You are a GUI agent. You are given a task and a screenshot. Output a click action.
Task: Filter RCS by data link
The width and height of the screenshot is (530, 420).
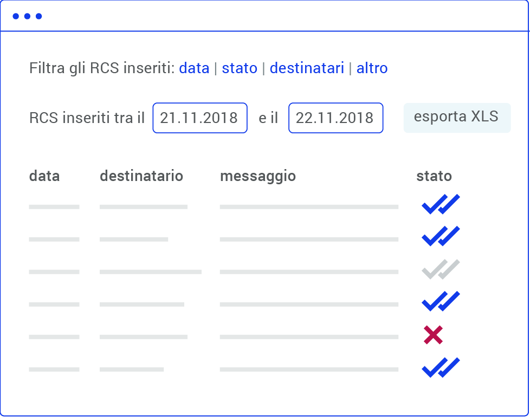point(194,68)
